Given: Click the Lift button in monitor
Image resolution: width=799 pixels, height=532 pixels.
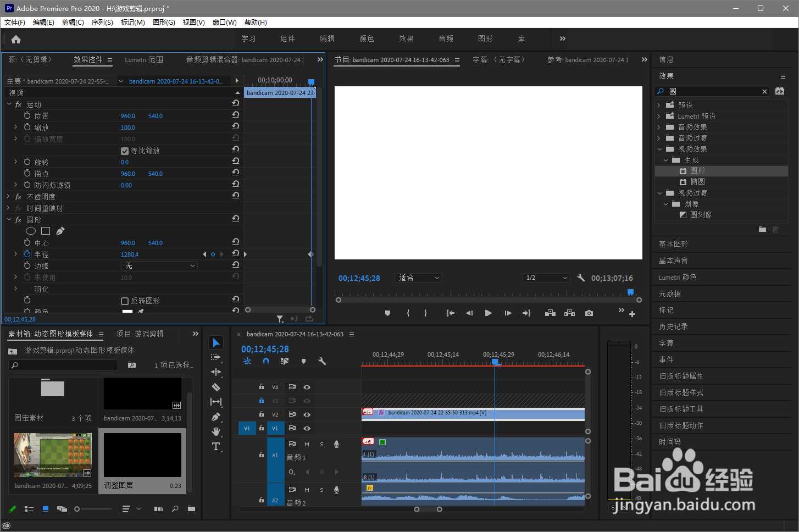Looking at the screenshot, I should click(550, 313).
